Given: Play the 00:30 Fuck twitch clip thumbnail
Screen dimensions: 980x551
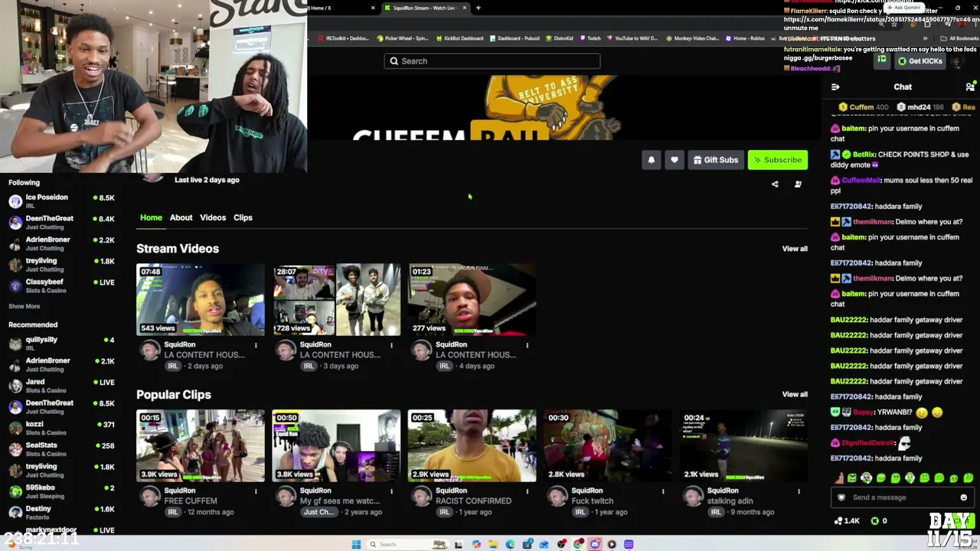Looking at the screenshot, I should 607,446.
